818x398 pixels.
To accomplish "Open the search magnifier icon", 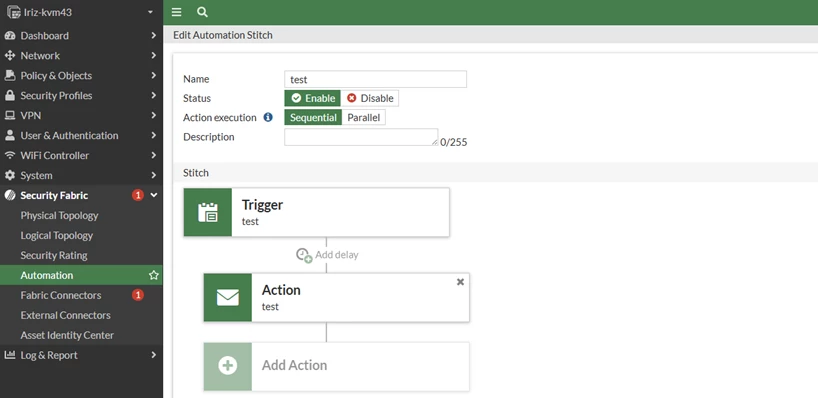I will pos(202,12).
